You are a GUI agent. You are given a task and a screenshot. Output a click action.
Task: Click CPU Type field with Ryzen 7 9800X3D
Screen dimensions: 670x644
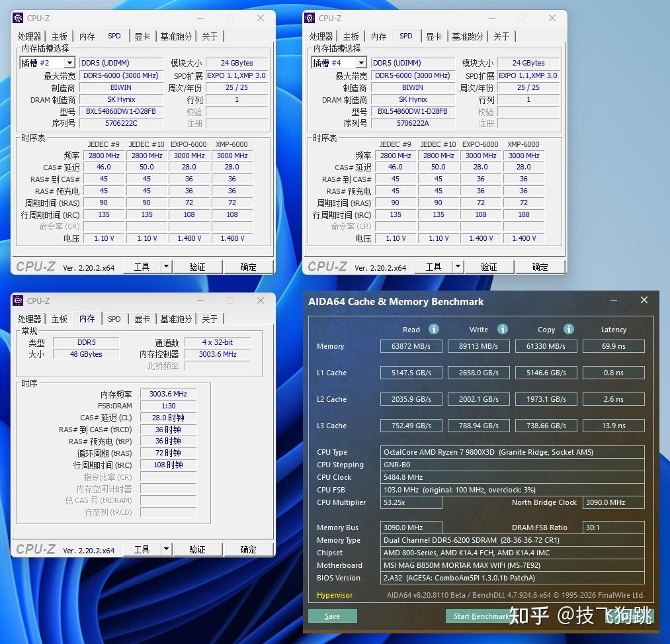point(513,452)
